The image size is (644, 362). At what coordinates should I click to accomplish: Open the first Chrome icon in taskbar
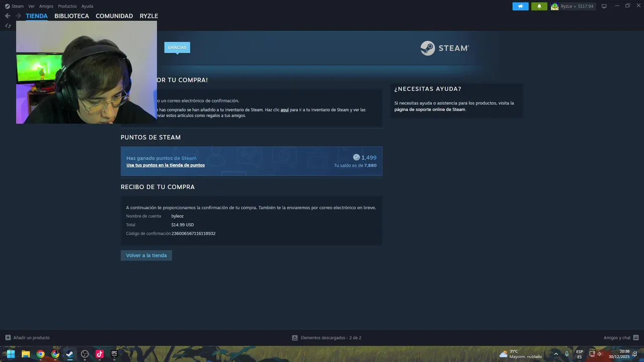(x=40, y=354)
